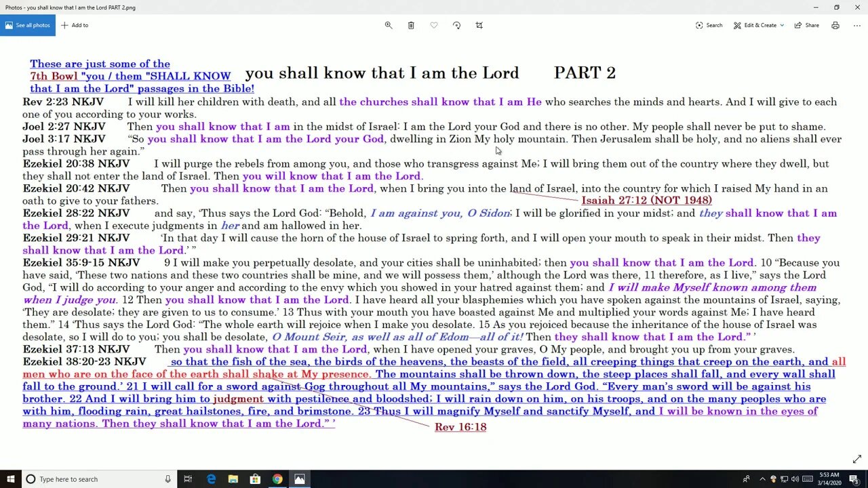Viewport: 868px width, 488px height.
Task: Open the Windows Start menu
Action: pos(10,479)
